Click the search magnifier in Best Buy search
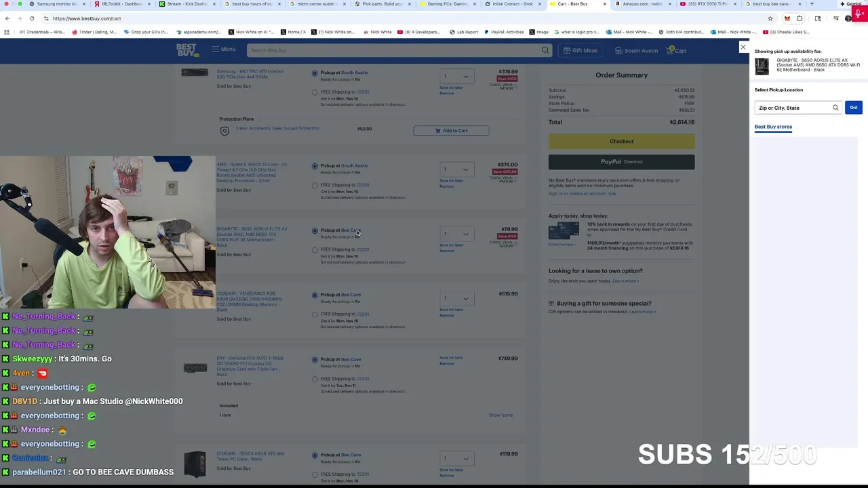The width and height of the screenshot is (868, 488). (x=545, y=50)
